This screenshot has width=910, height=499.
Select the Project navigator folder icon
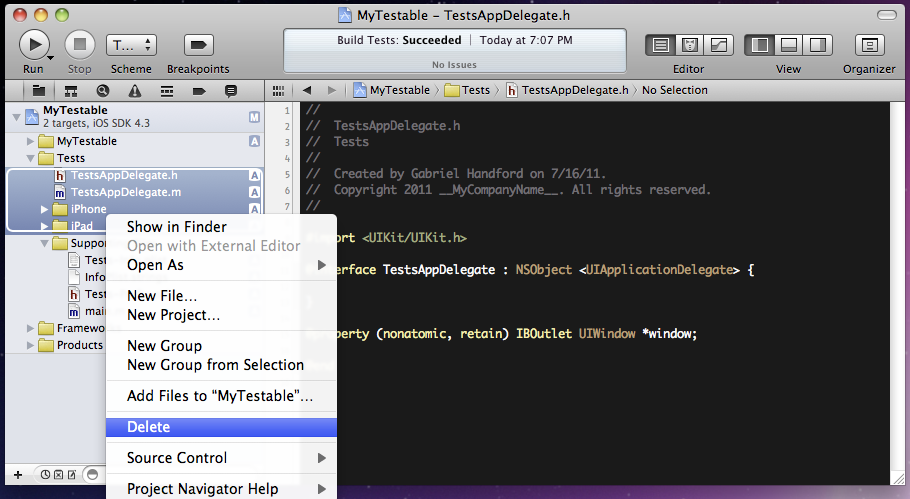click(x=39, y=91)
